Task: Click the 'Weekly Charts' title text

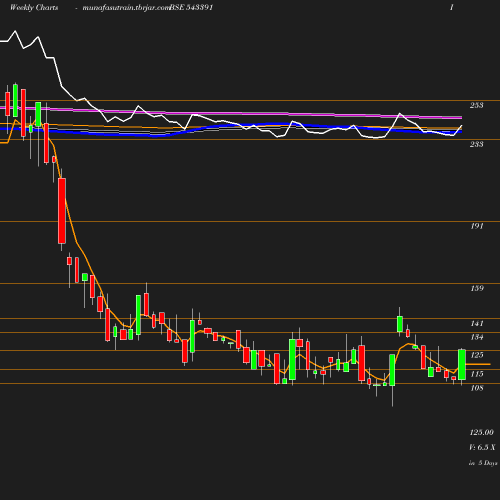Action: point(34,8)
